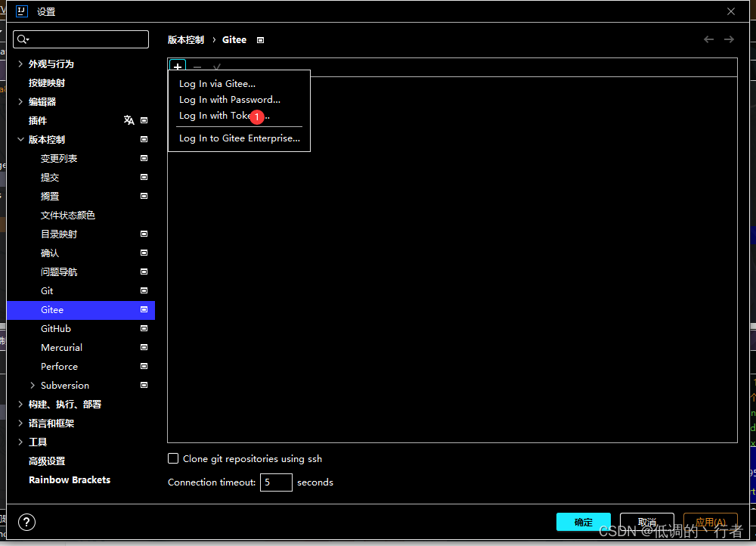Viewport: 756px width, 546px height.
Task: Click the translation icon beside 插件
Action: pyautogui.click(x=129, y=120)
